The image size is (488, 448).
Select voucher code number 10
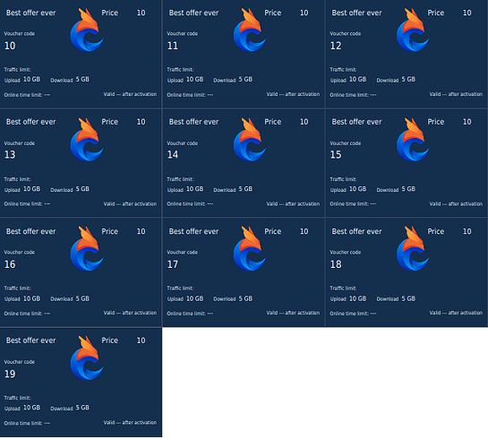10,46
